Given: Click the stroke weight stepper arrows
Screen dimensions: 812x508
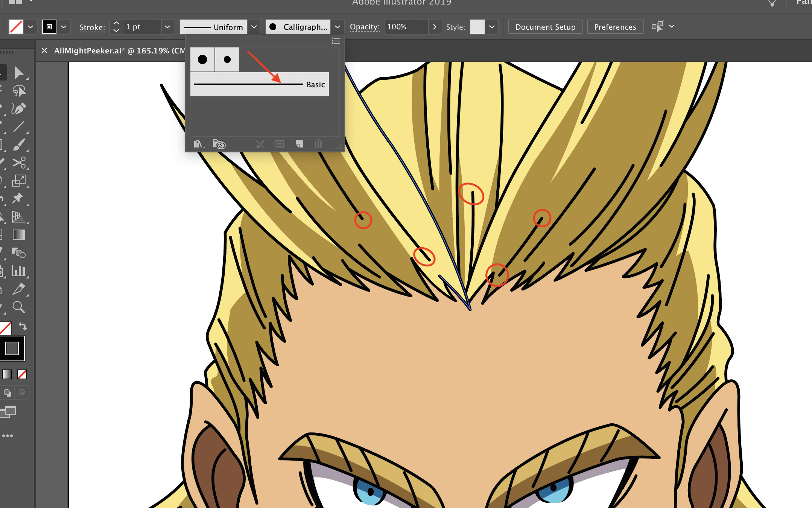Looking at the screenshot, I should tap(116, 27).
